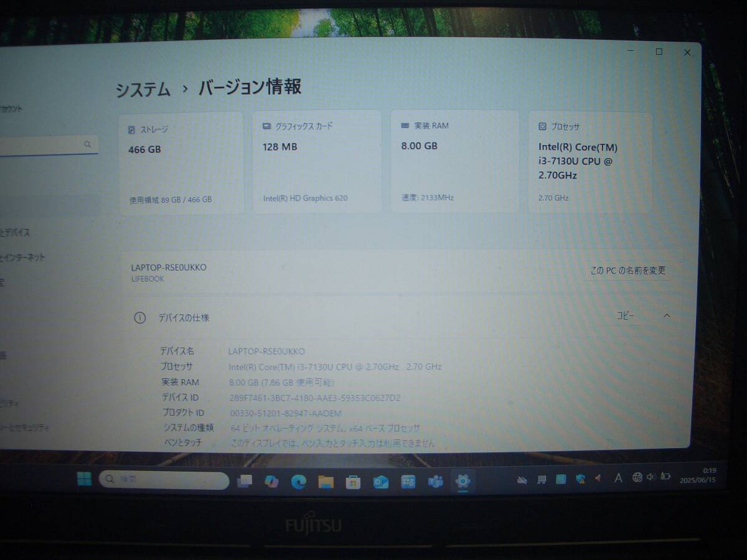Select the セキュリティ item in sidebar
This screenshot has height=560, width=747.
[25, 428]
